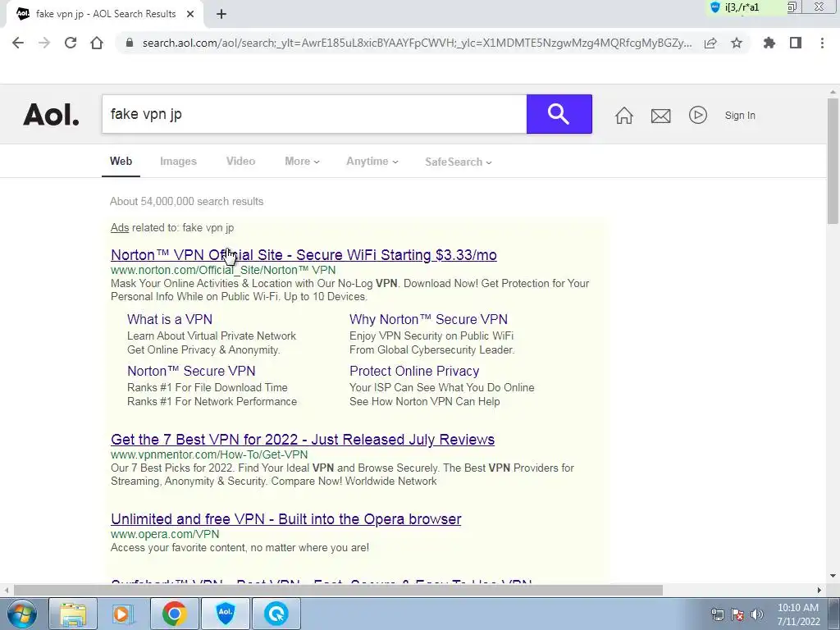
Task: Open the Anytime filter dropdown
Action: (372, 162)
